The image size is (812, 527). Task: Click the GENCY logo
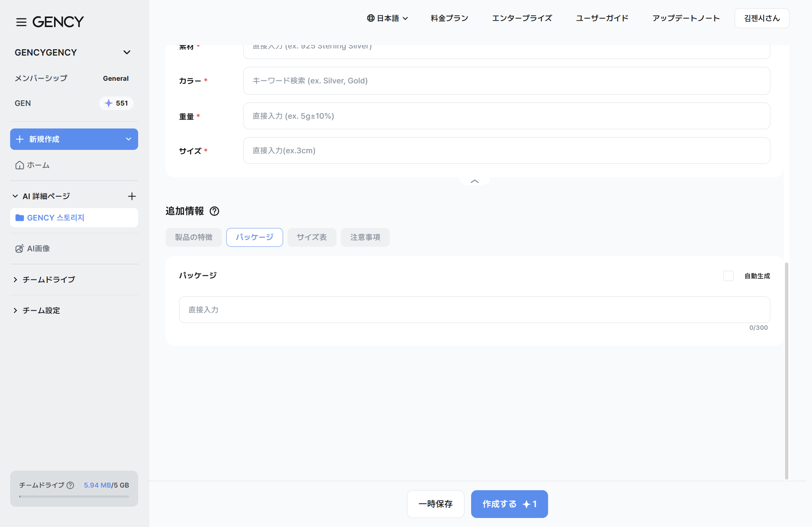pos(58,22)
